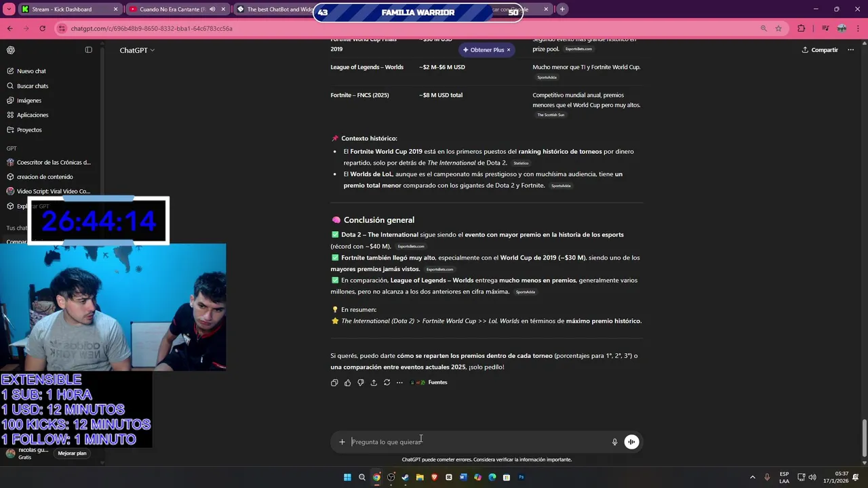Toggle the microphone icon in system tray
Viewport: 868px width, 488px height.
point(768,477)
